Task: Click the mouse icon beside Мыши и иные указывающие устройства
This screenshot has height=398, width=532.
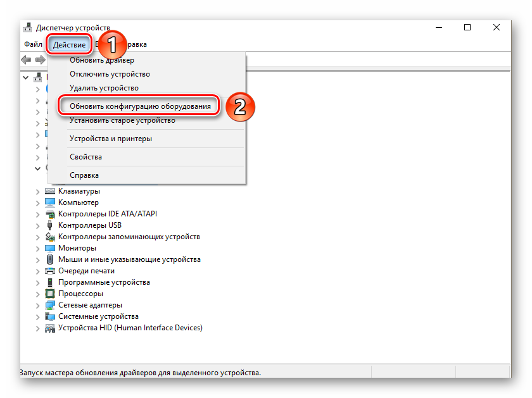Action: 50,259
